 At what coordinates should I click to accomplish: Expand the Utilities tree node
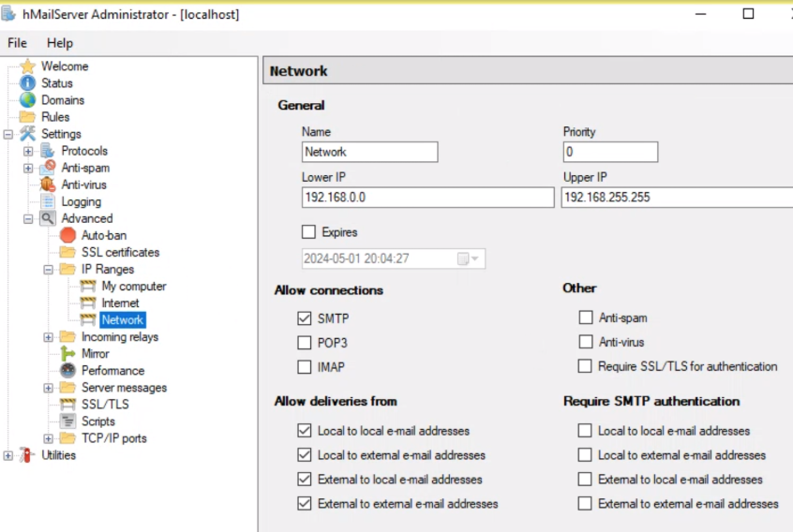pyautogui.click(x=8, y=455)
